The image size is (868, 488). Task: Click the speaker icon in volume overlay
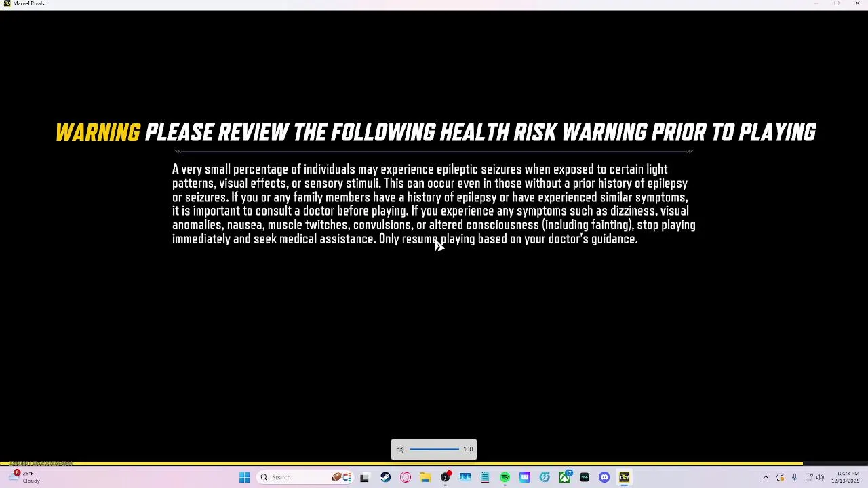pos(400,449)
